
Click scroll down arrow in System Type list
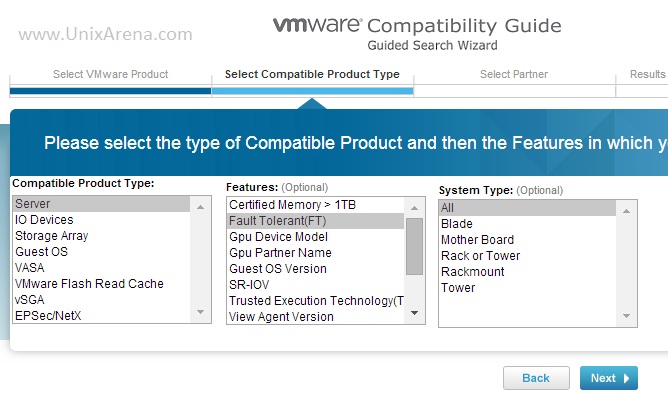[x=626, y=316]
